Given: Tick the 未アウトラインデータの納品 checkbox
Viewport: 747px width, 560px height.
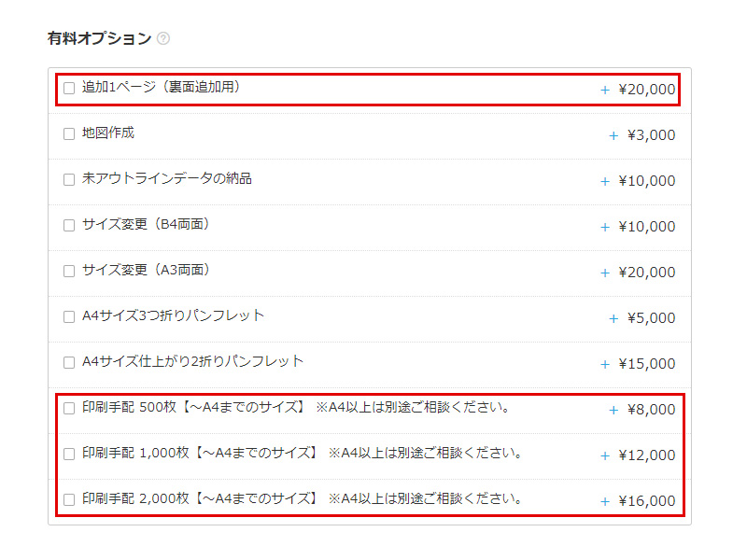Looking at the screenshot, I should [69, 180].
